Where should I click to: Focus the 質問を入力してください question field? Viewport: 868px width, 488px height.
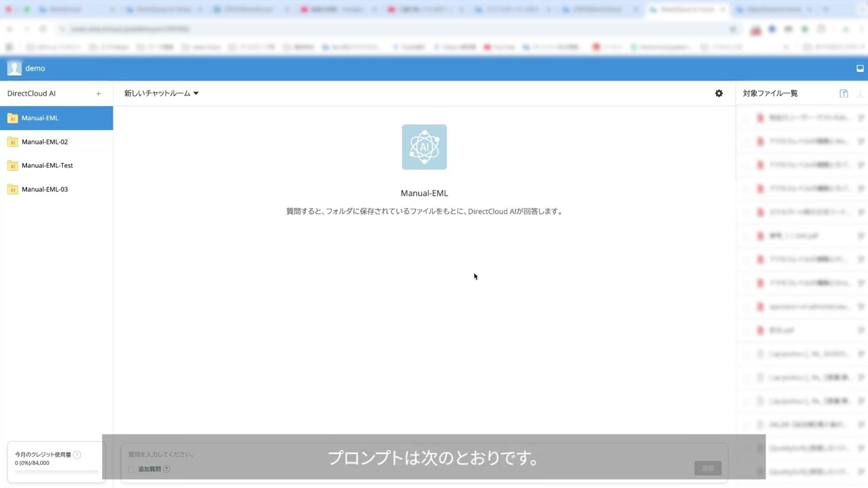pyautogui.click(x=424, y=454)
